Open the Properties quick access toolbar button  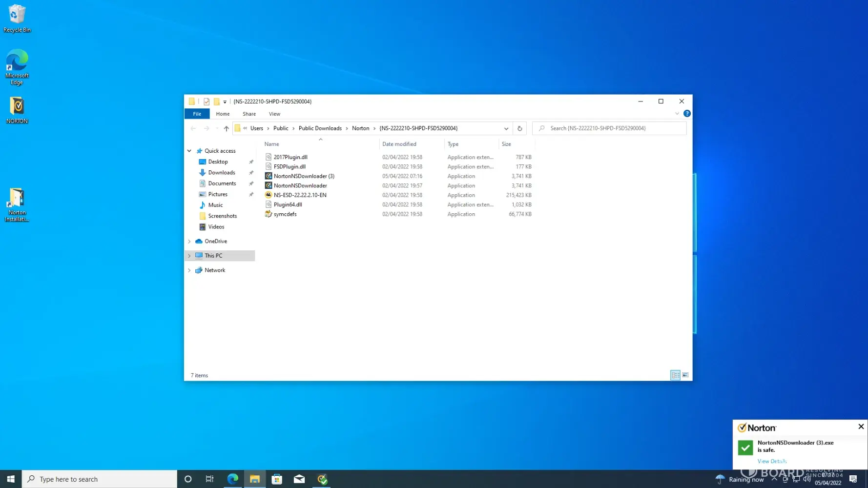click(207, 102)
